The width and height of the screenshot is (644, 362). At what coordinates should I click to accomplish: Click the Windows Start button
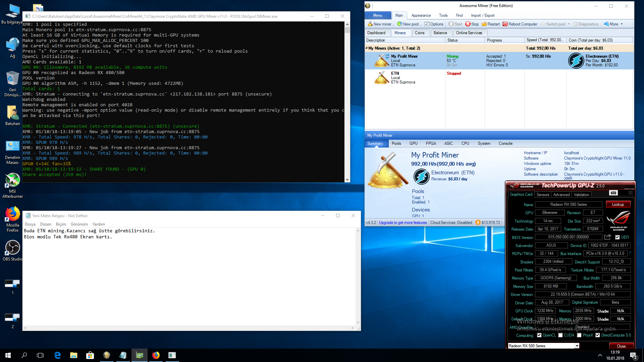point(8,355)
